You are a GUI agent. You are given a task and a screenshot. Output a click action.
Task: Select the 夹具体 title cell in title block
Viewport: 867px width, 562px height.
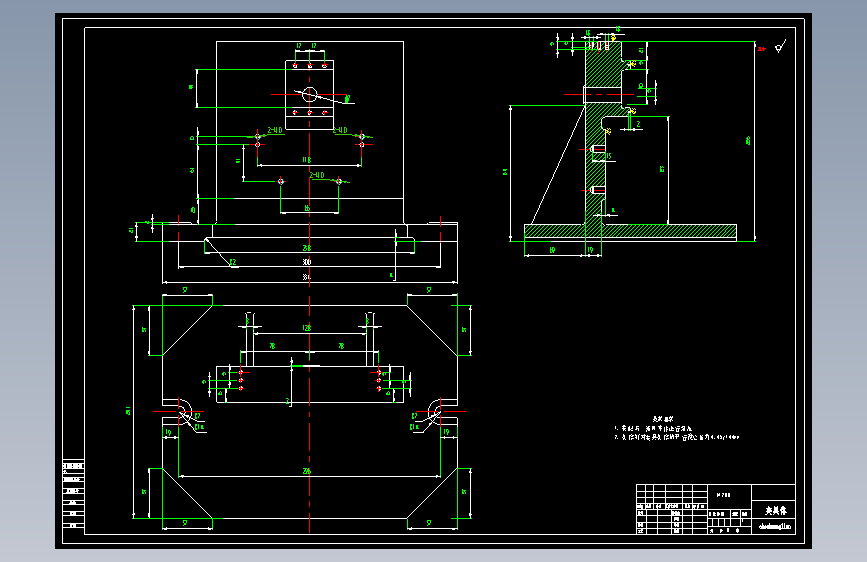click(774, 510)
